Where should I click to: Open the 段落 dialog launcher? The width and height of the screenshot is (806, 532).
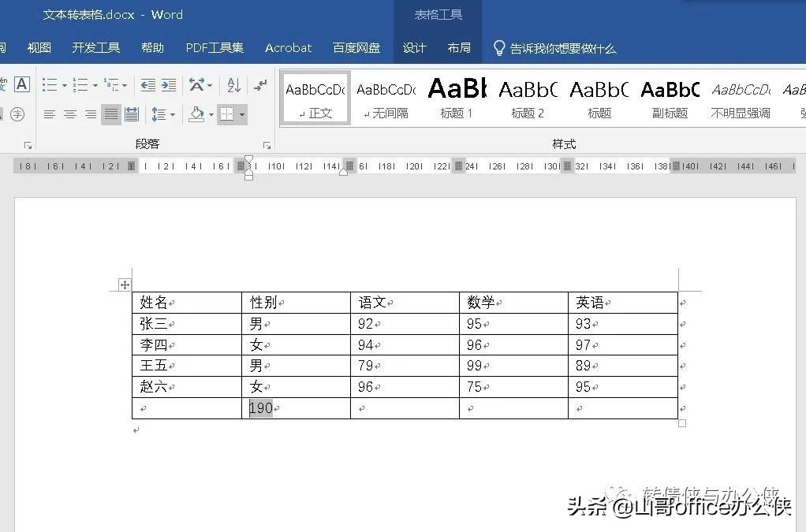pos(267,143)
